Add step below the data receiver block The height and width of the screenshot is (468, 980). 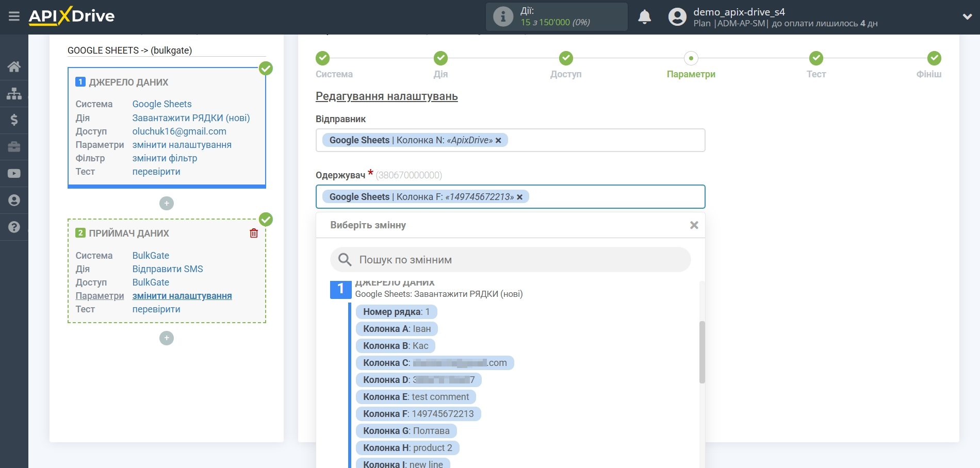click(x=167, y=338)
